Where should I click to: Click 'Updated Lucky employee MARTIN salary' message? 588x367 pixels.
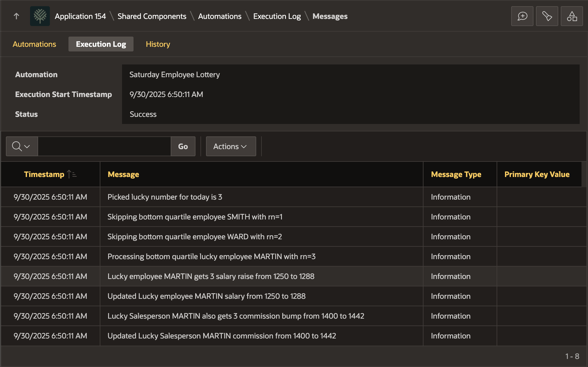pos(207,296)
